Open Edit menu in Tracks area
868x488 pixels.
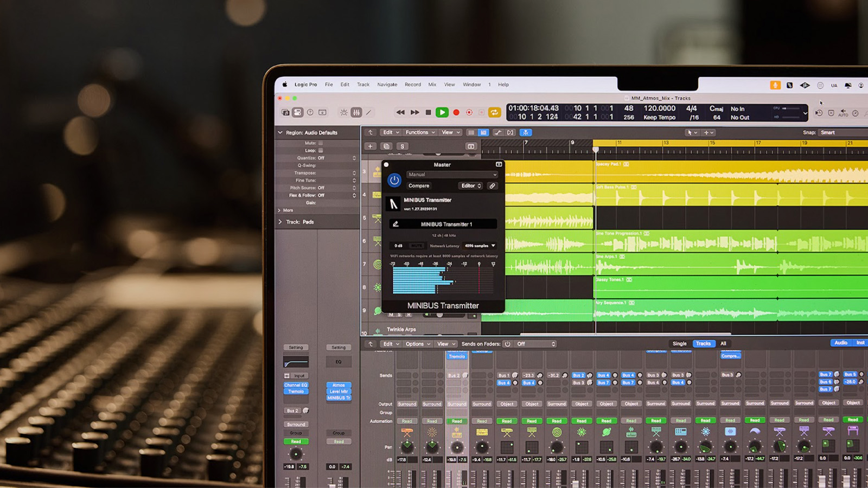(391, 132)
